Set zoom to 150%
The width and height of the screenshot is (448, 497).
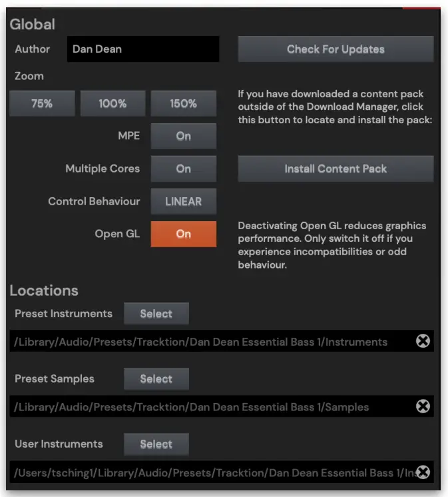[183, 104]
